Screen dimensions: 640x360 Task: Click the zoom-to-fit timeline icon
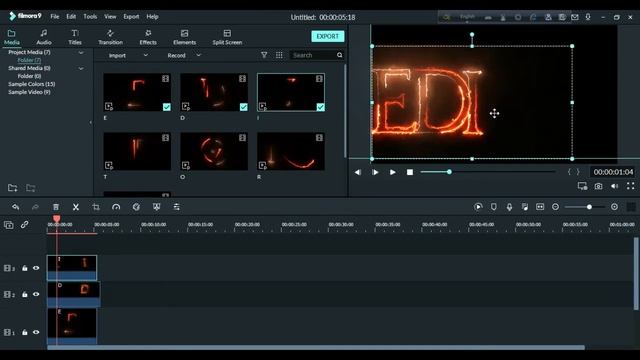(540, 207)
